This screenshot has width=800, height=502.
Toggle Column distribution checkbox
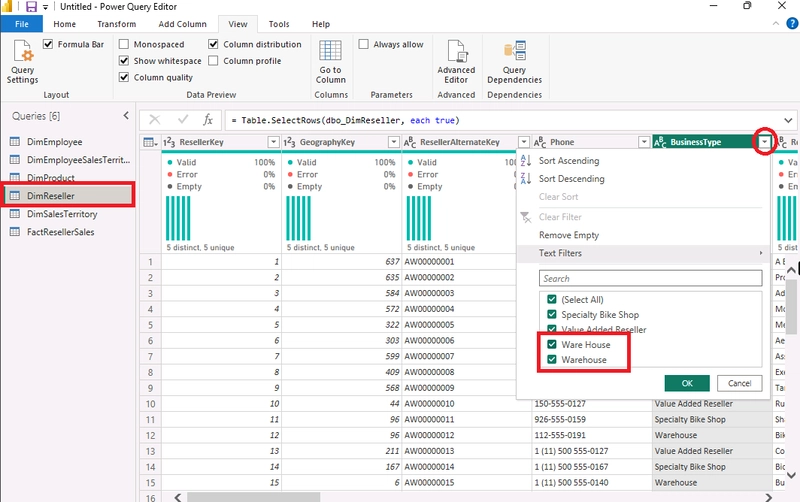point(213,44)
